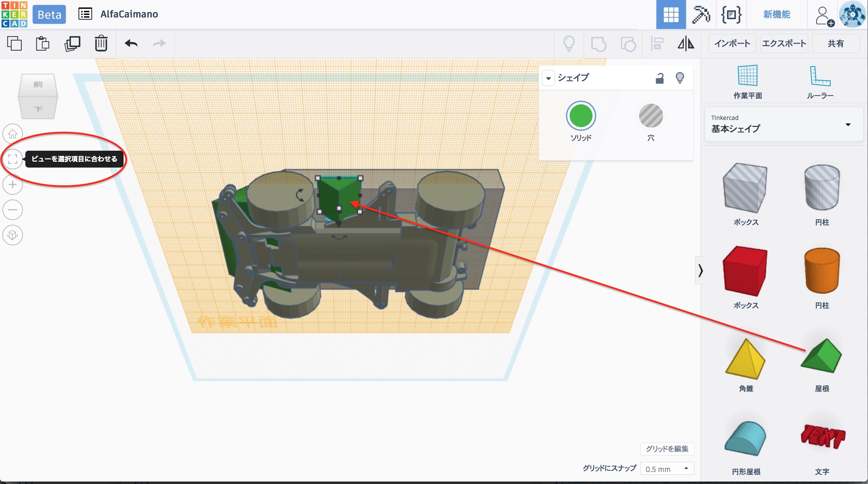Switch to the 3D design grid tab
The height and width of the screenshot is (484, 868).
click(x=671, y=14)
